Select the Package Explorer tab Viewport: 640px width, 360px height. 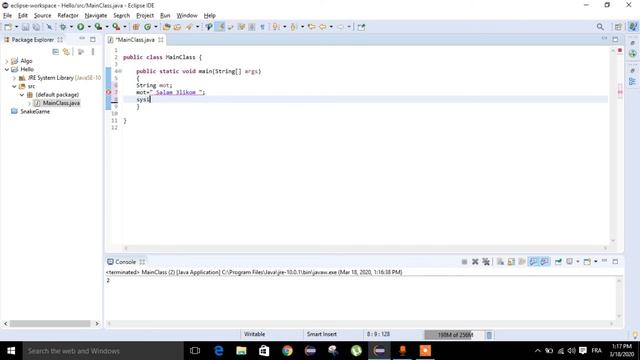[33, 40]
